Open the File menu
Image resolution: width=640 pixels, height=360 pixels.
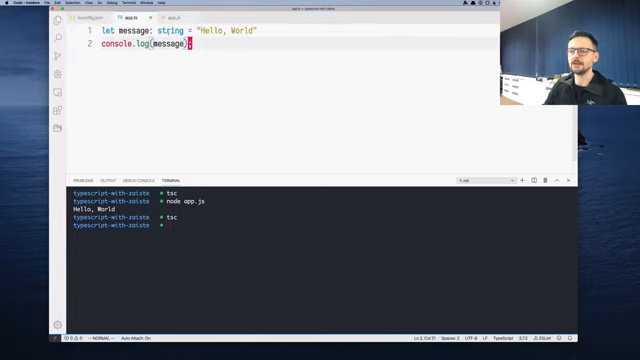click(x=47, y=3)
